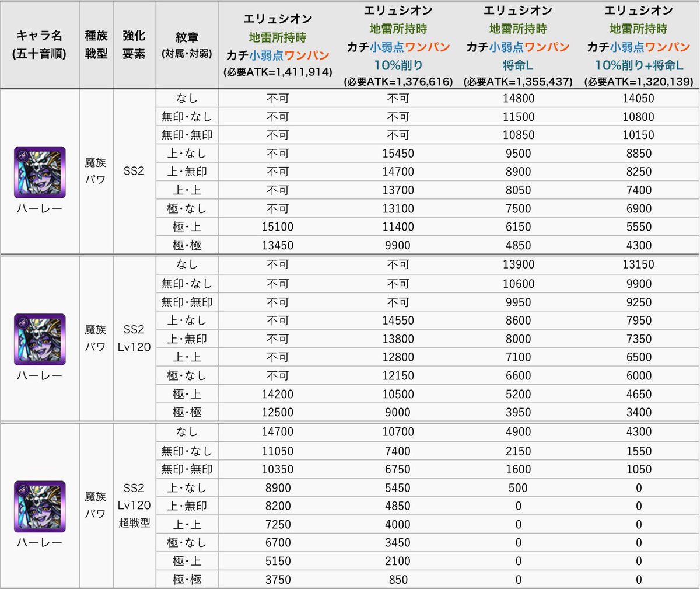Viewport: 700px width, 589px height.
Task: Click the value 500
Action: coord(519,488)
